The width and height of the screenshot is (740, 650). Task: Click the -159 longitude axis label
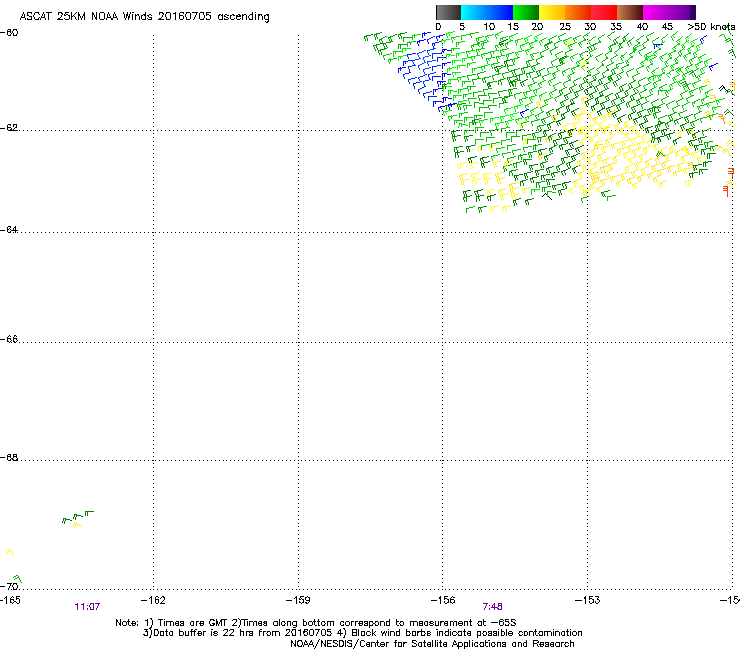tap(298, 600)
